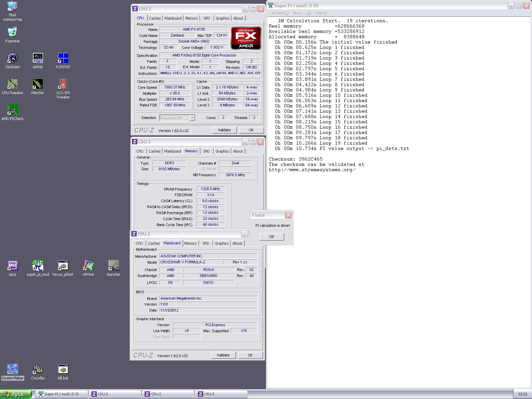Click the DRAM Frequency value 1325.5 MHz
Image resolution: width=532 pixels, height=399 pixels.
(210, 189)
